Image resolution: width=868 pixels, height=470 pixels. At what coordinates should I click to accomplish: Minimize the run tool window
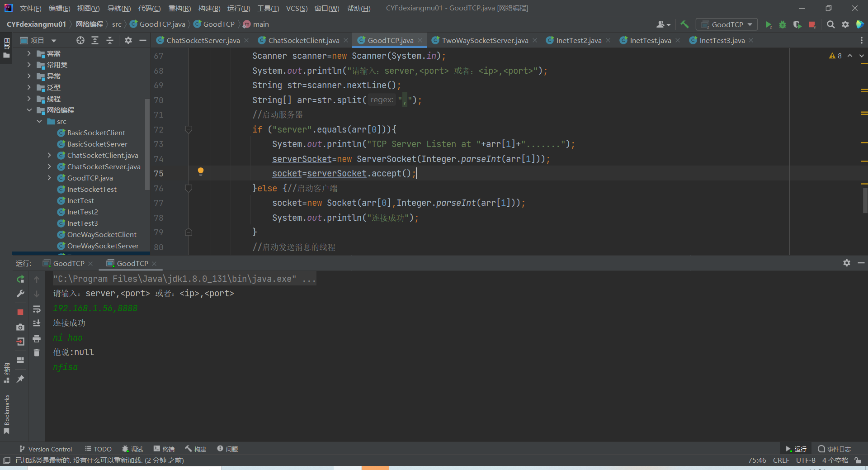click(x=861, y=263)
